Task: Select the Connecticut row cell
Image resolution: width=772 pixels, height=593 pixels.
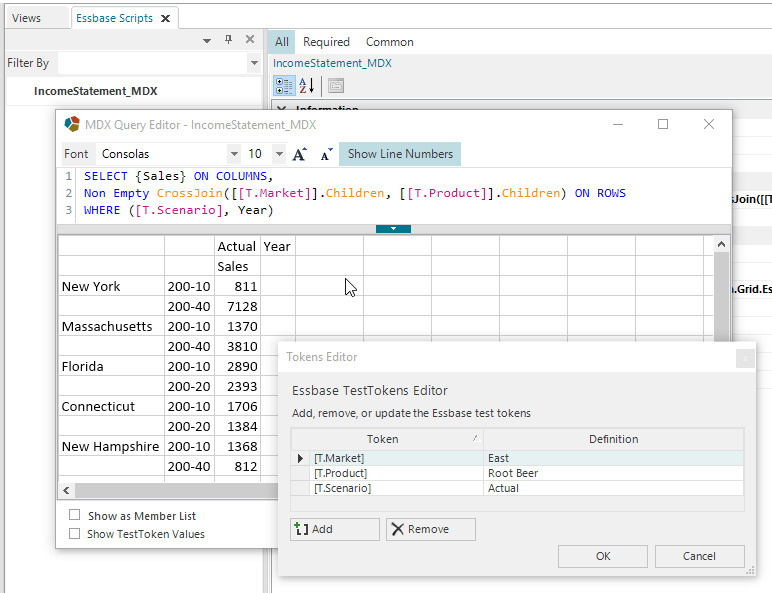Action: (x=111, y=406)
